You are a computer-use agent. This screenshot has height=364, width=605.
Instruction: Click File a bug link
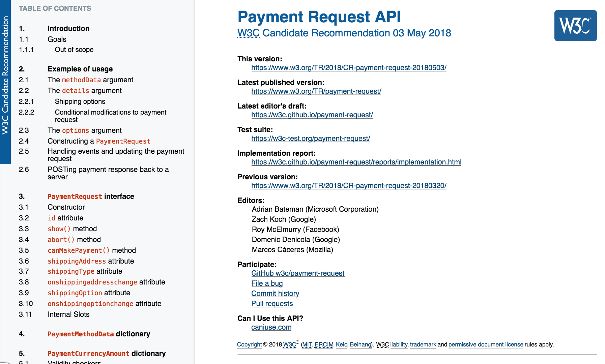tap(267, 283)
